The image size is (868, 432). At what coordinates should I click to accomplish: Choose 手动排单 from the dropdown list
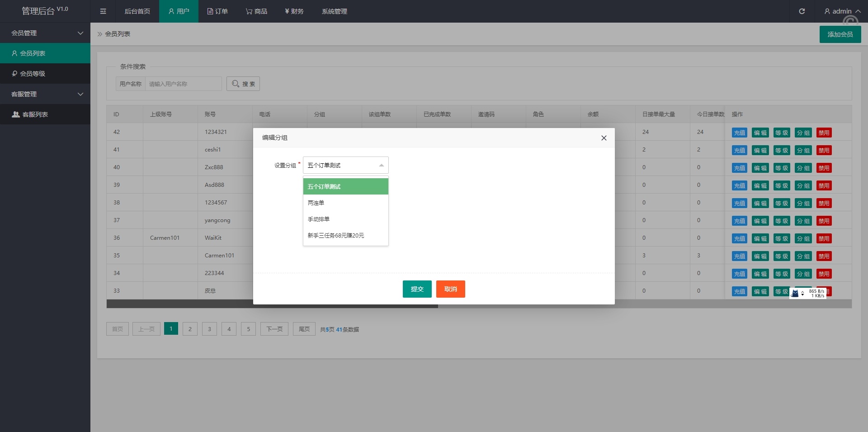(x=345, y=219)
